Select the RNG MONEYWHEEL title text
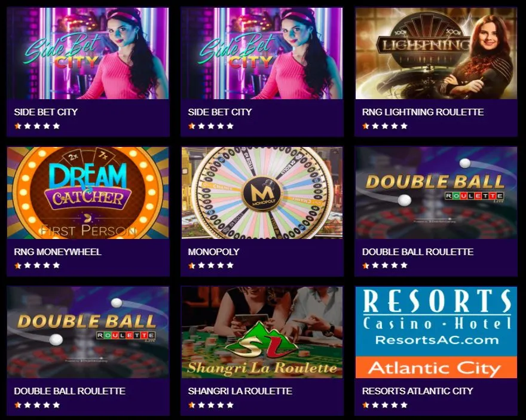526x420 pixels. pyautogui.click(x=57, y=252)
